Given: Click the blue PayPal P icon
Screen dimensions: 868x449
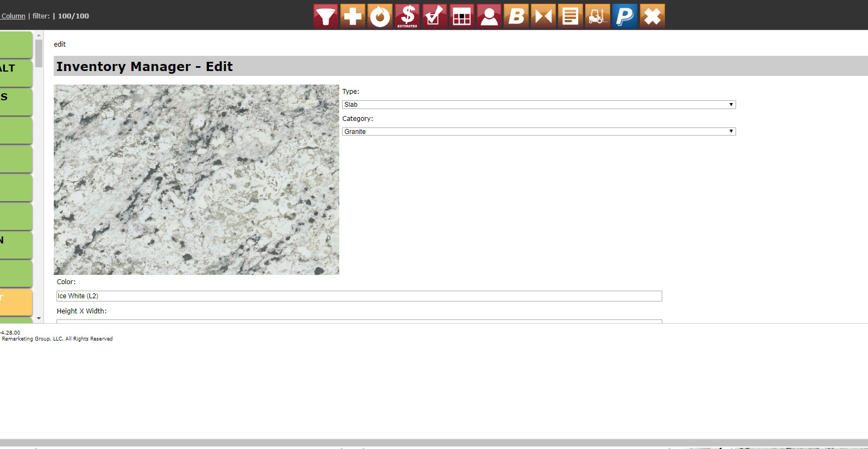Looking at the screenshot, I should (x=625, y=16).
